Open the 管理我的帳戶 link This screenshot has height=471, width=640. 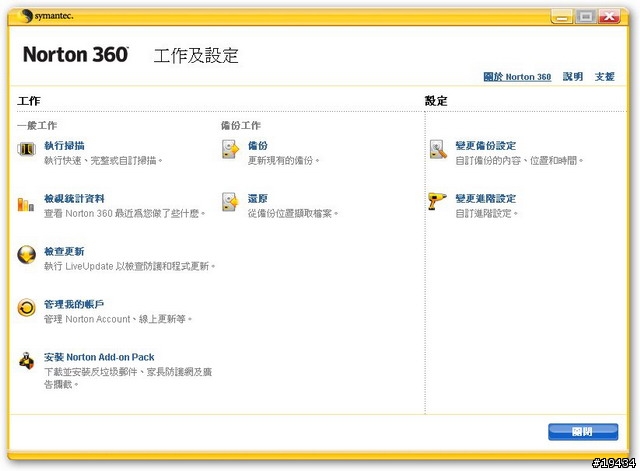click(74, 304)
